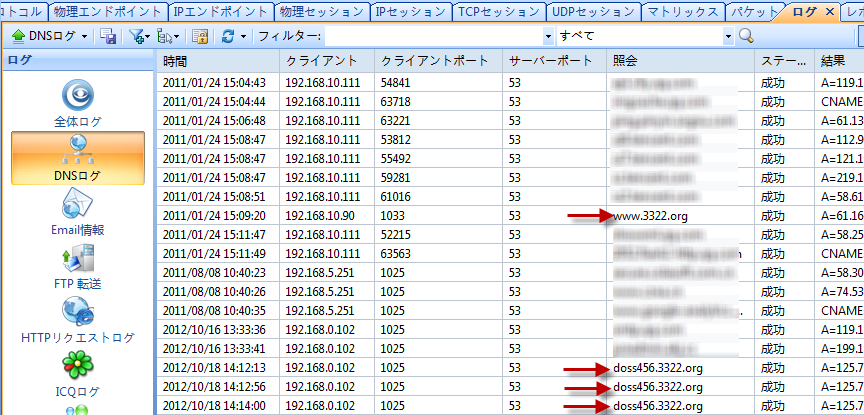Open the すべて filter scope dropdown

click(729, 36)
